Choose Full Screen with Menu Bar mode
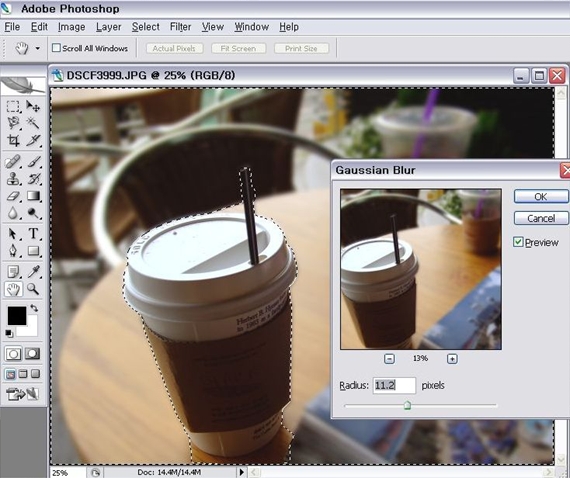Viewport: 570px width, 478px height. 23,374
